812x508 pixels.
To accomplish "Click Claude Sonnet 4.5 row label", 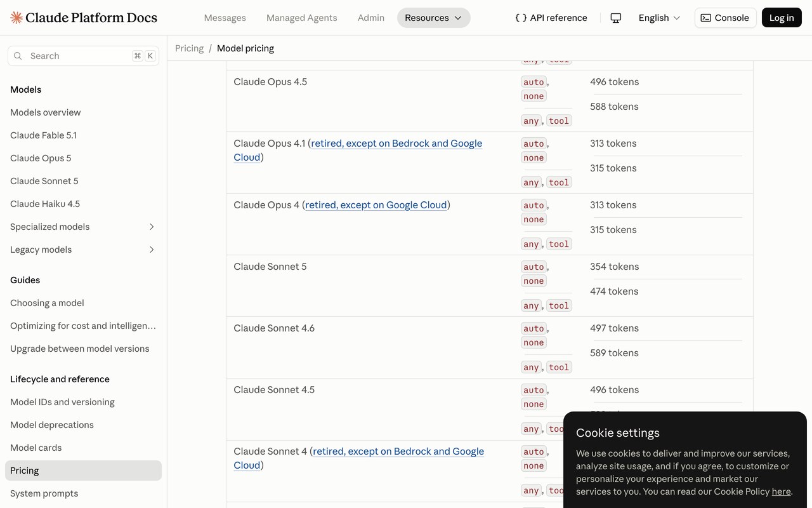I will (274, 390).
